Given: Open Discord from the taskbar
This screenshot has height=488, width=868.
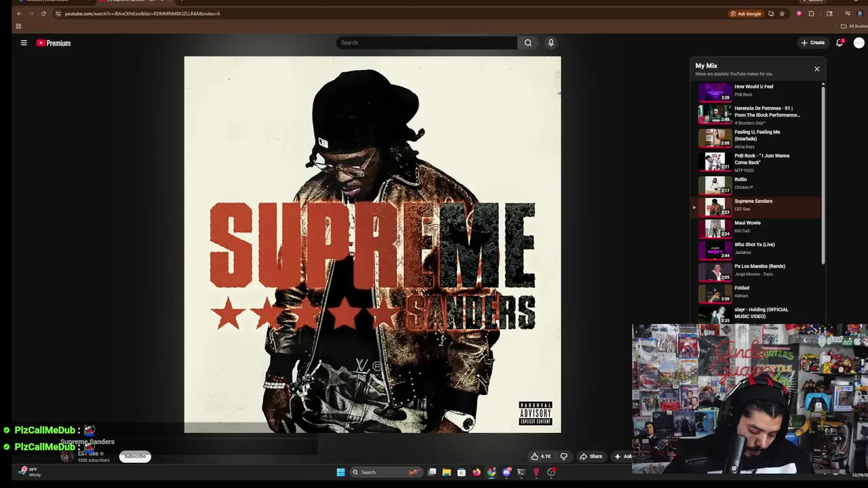Looking at the screenshot, I should pos(507,472).
